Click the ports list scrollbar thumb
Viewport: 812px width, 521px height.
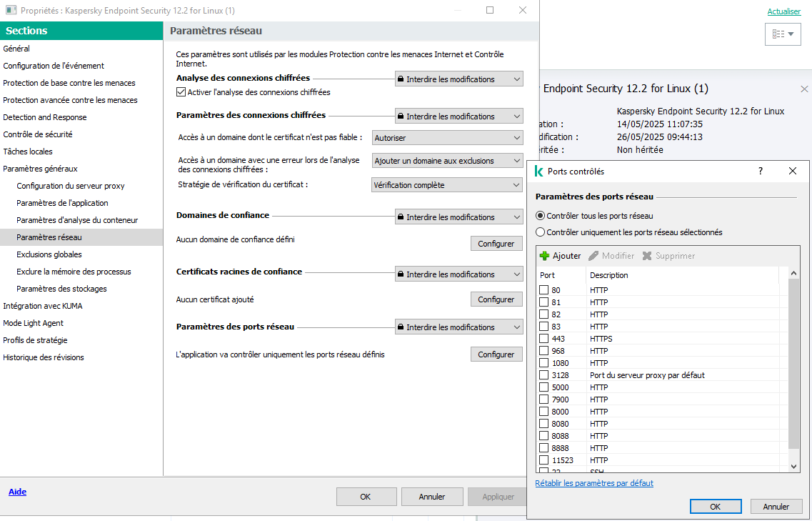pyautogui.click(x=793, y=363)
